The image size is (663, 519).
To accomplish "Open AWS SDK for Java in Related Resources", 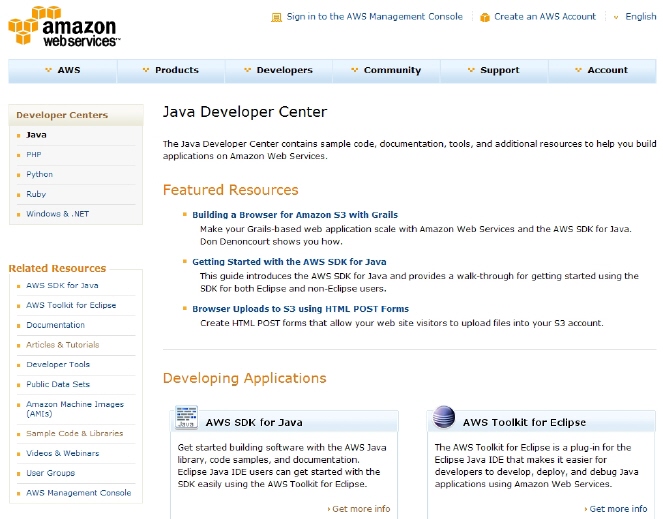I will (x=62, y=286).
